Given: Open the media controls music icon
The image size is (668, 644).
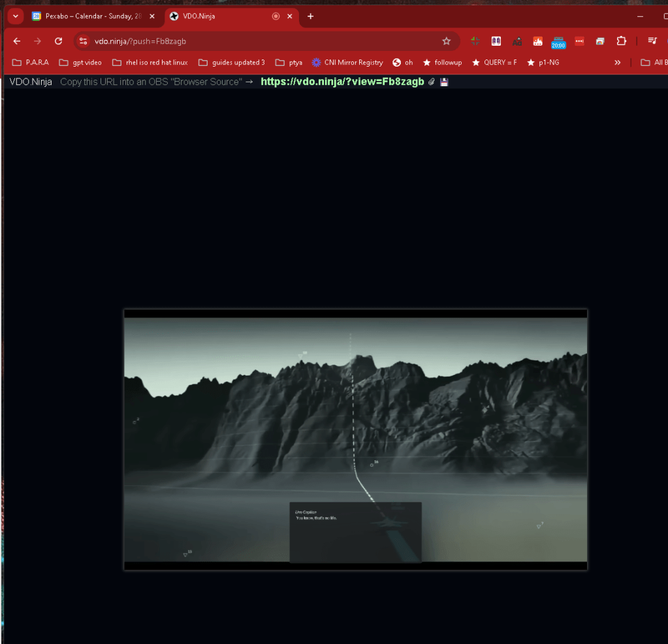Looking at the screenshot, I should click(652, 41).
